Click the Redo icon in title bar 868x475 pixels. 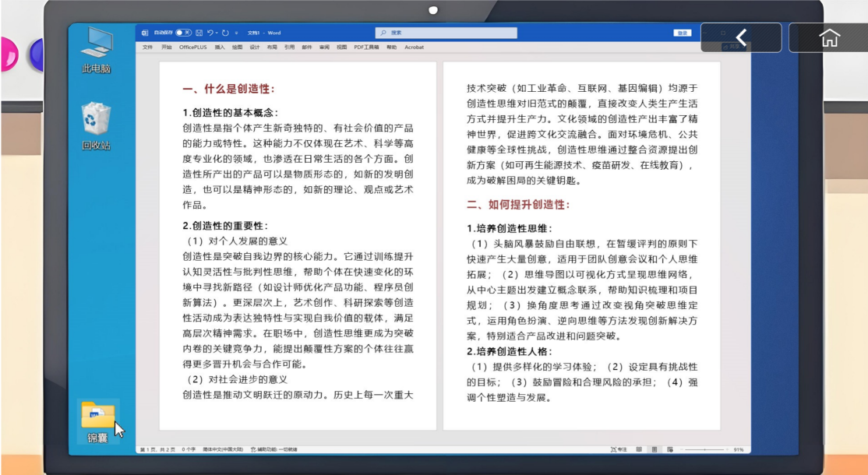coord(225,33)
